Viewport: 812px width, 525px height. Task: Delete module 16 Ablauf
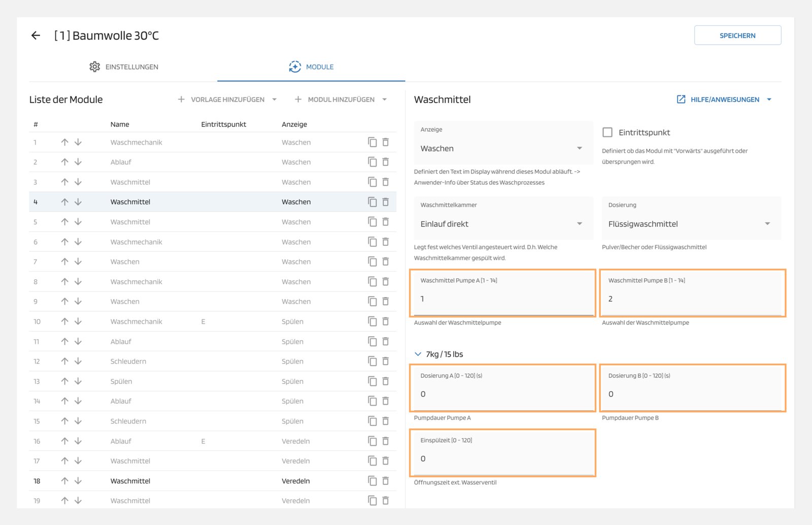(386, 441)
